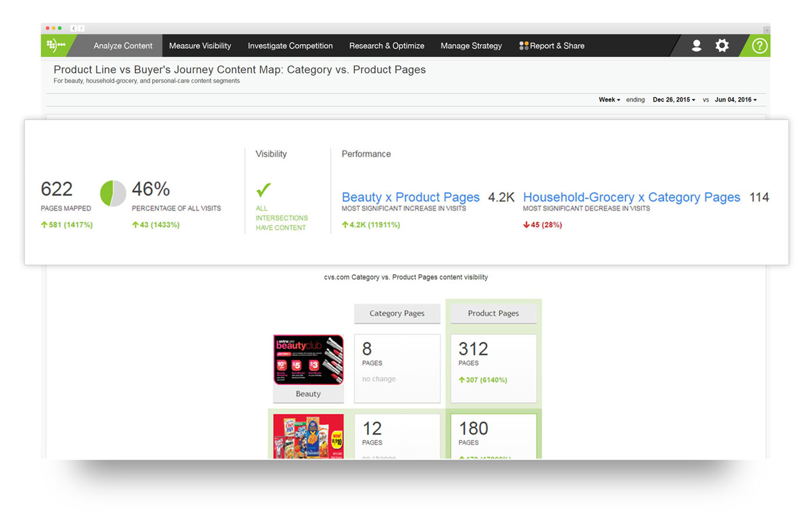
Task: Click the new tab plus icon
Action: coord(766,30)
